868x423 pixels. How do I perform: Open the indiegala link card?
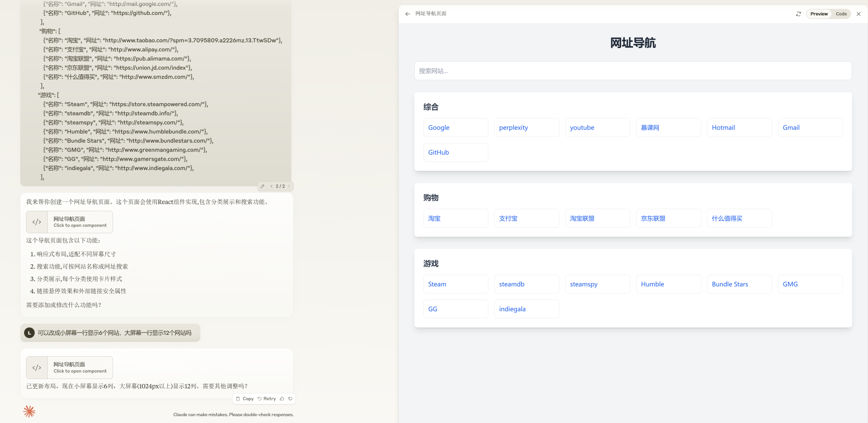coord(526,309)
